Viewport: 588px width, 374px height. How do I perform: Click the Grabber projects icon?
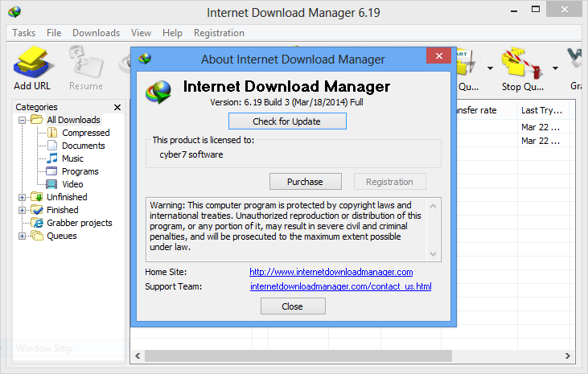[x=37, y=223]
